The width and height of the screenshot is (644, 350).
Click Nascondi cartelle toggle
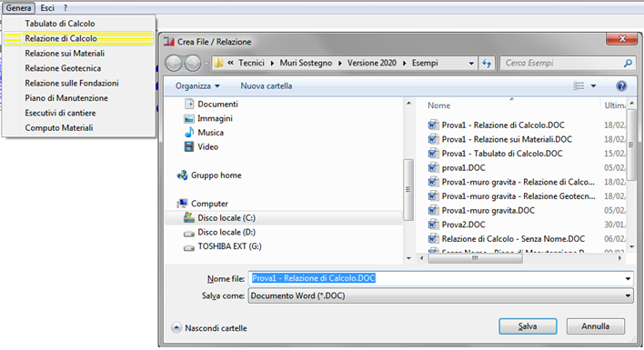coord(209,328)
